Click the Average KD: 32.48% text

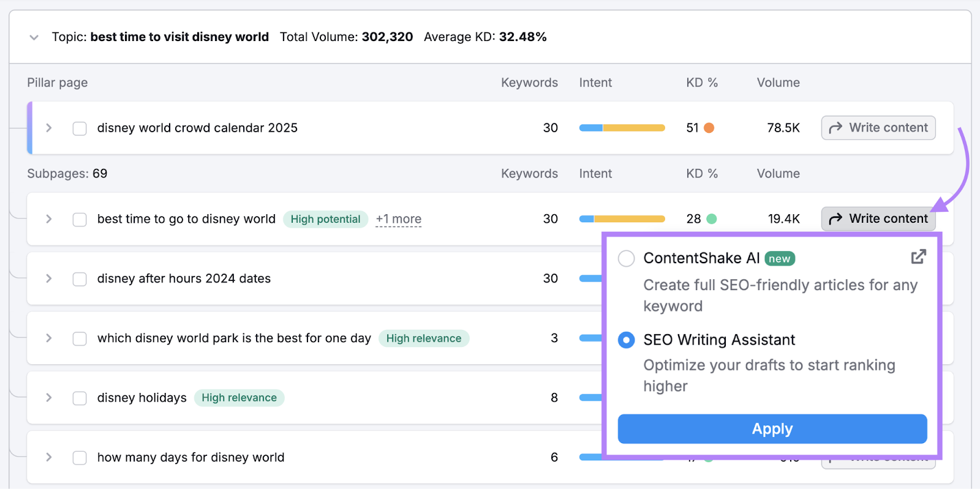tap(485, 37)
